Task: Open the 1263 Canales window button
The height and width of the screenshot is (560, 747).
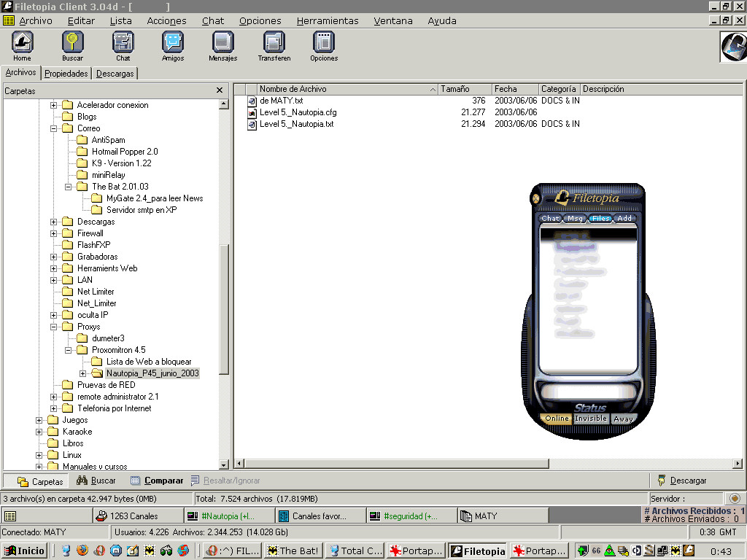Action: [138, 516]
